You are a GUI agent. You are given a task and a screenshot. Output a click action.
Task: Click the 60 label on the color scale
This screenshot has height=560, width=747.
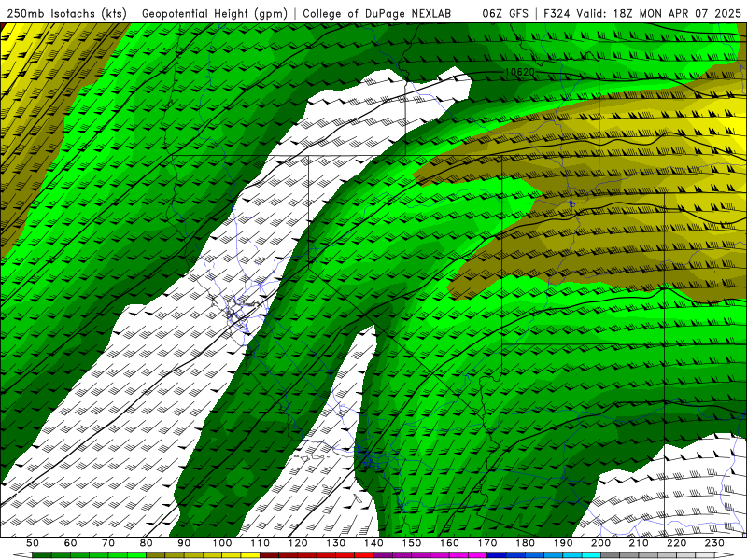coord(70,543)
